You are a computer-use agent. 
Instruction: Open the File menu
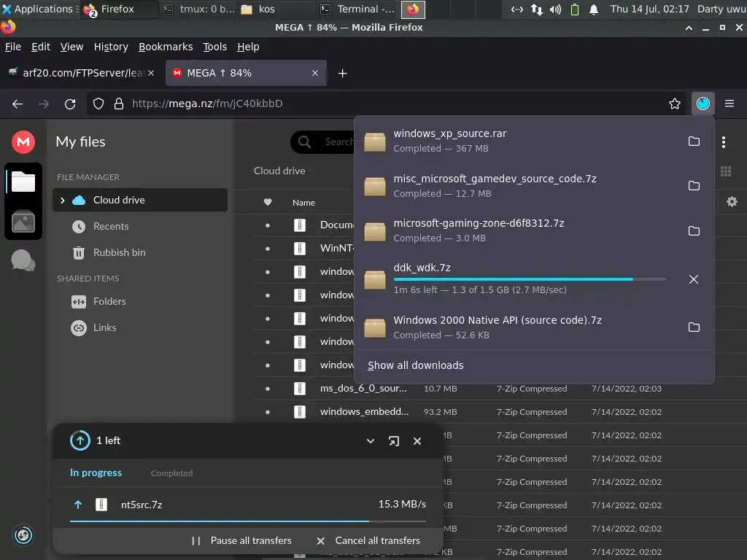(13, 47)
